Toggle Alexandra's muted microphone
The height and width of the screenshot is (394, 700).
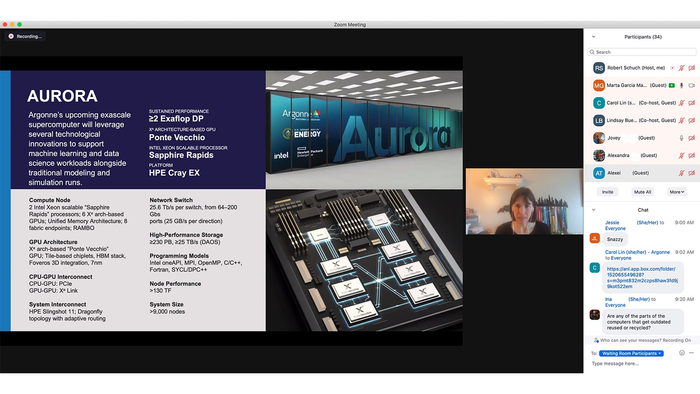682,155
